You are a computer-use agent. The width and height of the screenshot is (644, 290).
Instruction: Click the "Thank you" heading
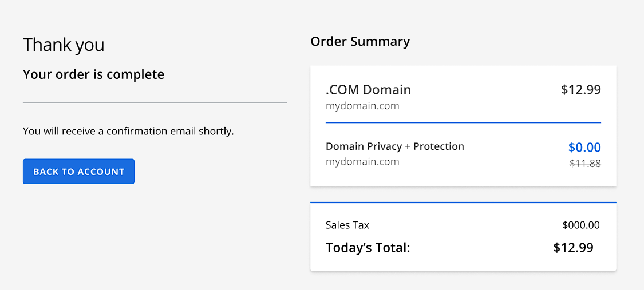[64, 45]
